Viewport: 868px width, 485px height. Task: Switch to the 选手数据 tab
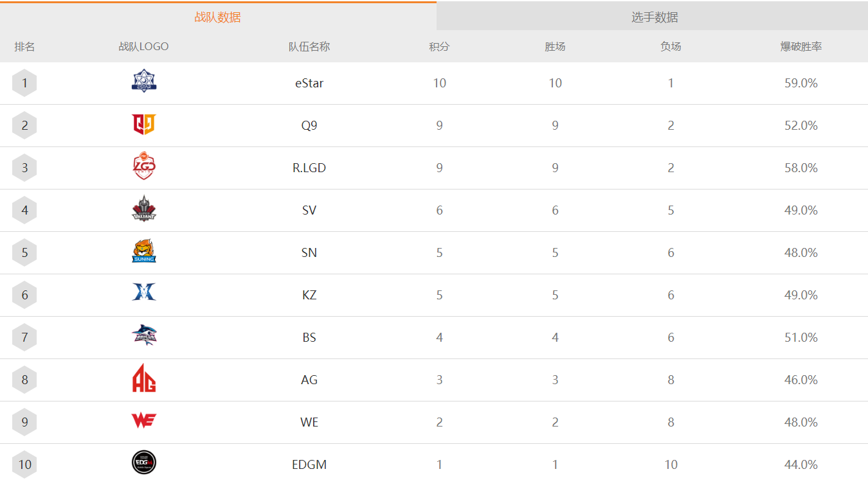654,17
